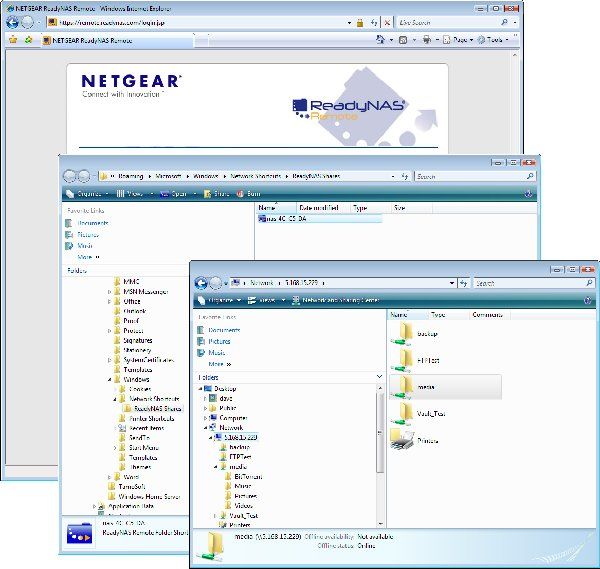
Task: Click the Print icon in IE command bar
Action: 427,39
